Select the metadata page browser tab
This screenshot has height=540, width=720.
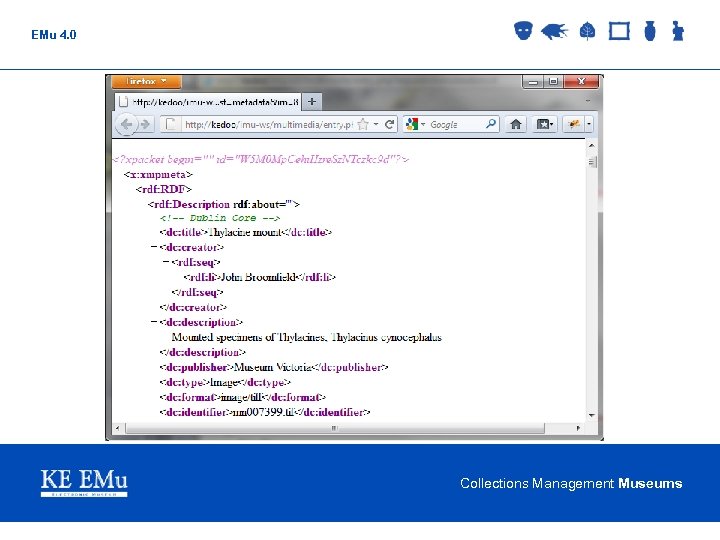tap(208, 102)
